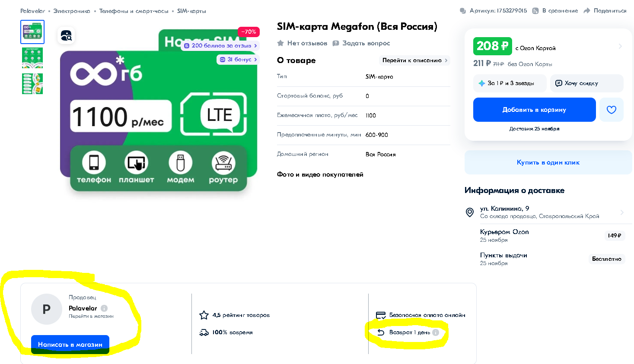Click Добавить в корзину button
This screenshot has width=634, height=364.
[535, 110]
